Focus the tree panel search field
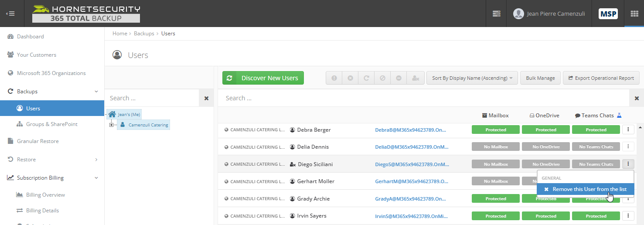644x225 pixels. coord(152,98)
